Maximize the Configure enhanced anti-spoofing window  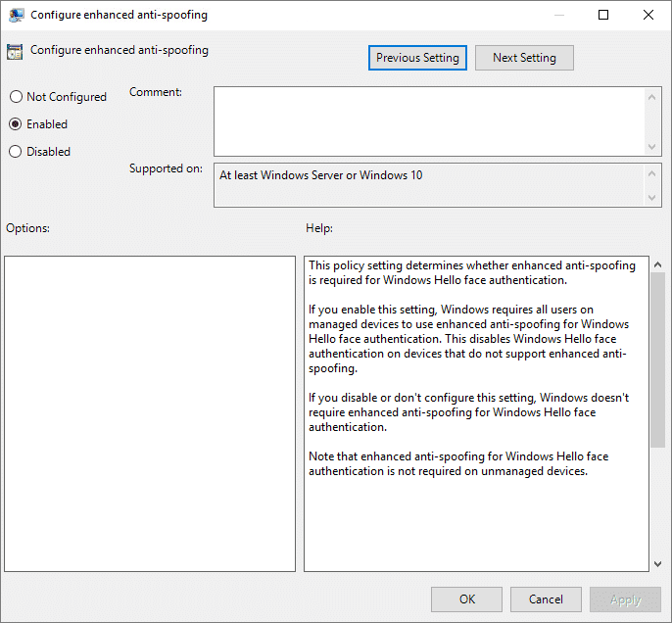pos(603,15)
